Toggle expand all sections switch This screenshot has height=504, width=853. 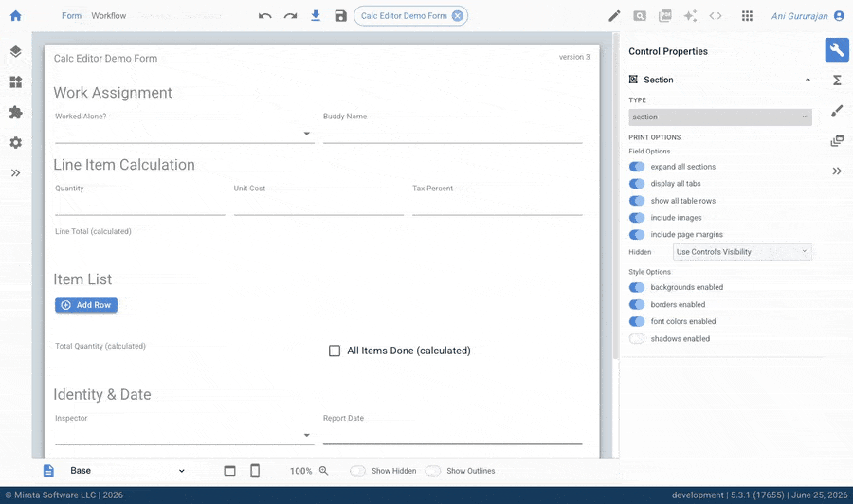pos(637,167)
